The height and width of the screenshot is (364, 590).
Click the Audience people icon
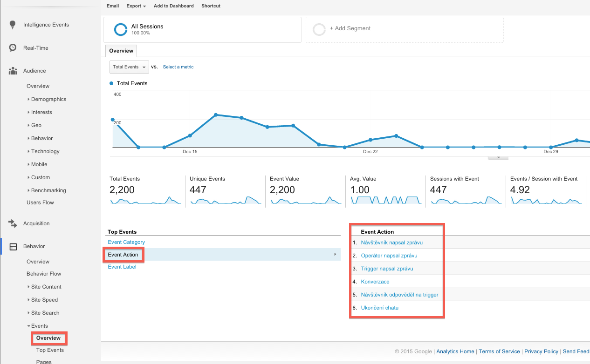[x=13, y=71]
